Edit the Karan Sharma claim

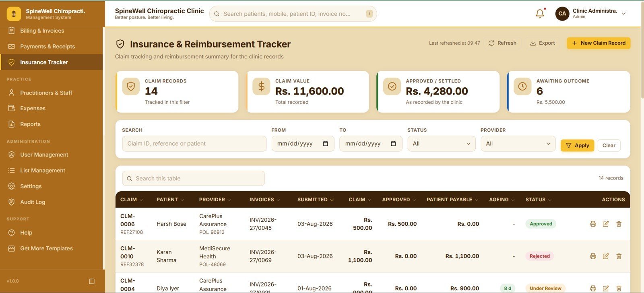pos(606,256)
